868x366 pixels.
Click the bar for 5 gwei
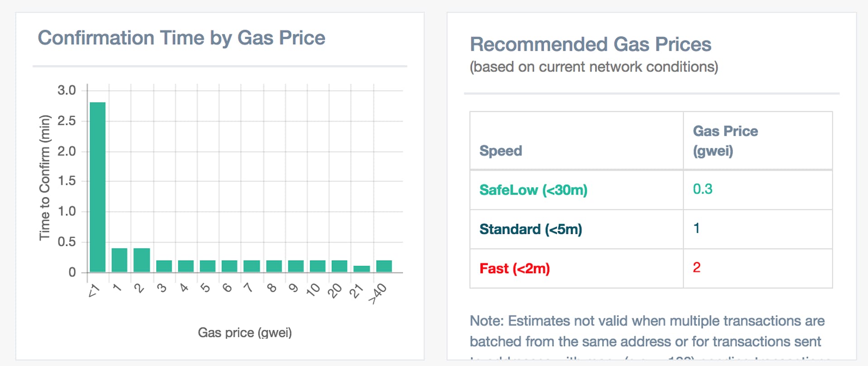tap(208, 266)
